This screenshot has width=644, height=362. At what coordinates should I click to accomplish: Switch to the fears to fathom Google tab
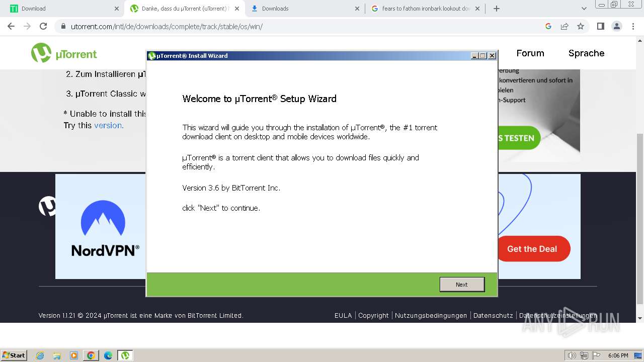pyautogui.click(x=426, y=9)
